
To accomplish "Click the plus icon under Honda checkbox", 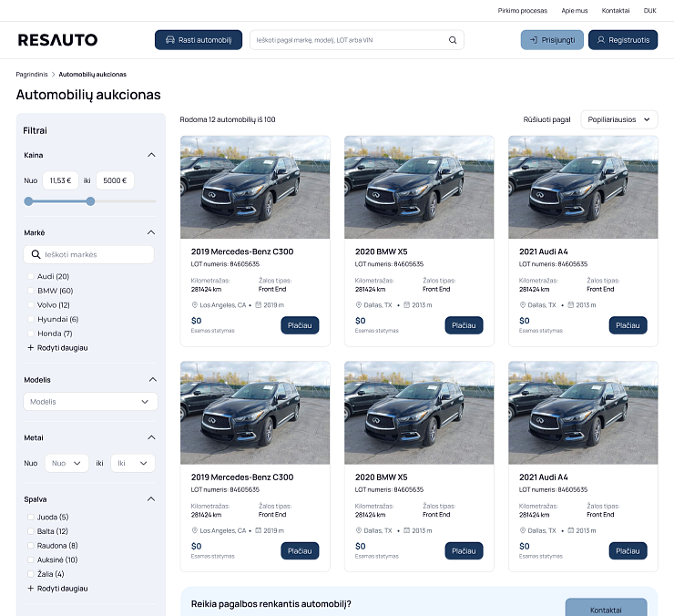I will [31, 347].
